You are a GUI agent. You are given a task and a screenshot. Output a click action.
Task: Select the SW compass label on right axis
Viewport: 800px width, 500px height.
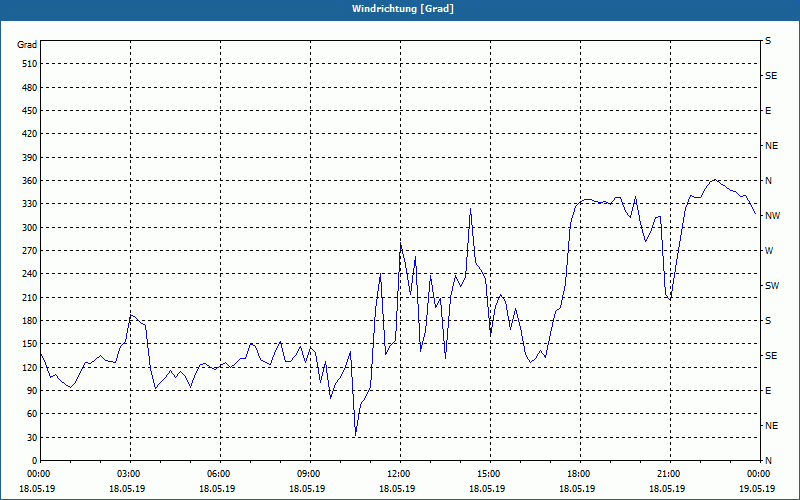[772, 286]
